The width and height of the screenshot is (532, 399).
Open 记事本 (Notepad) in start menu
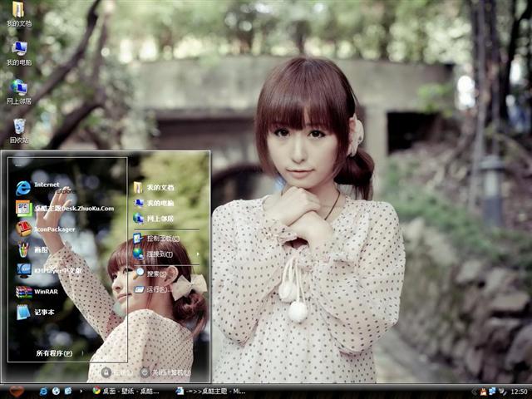(x=35, y=313)
